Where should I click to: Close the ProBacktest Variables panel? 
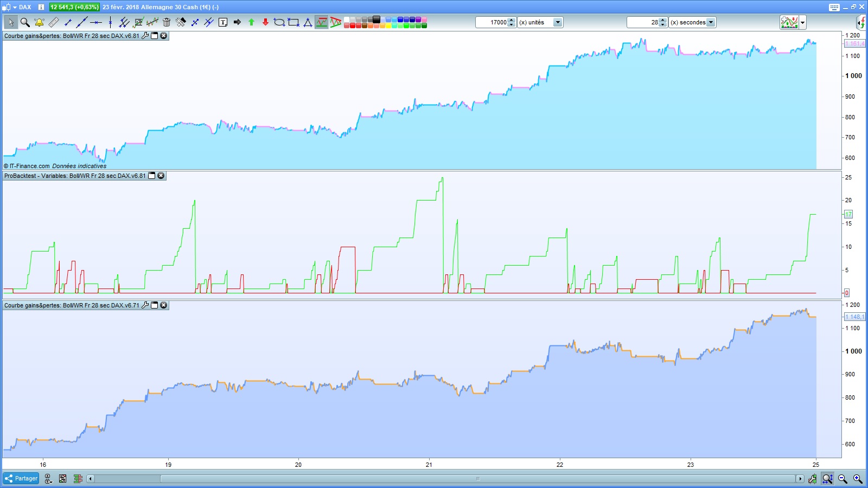pyautogui.click(x=161, y=176)
